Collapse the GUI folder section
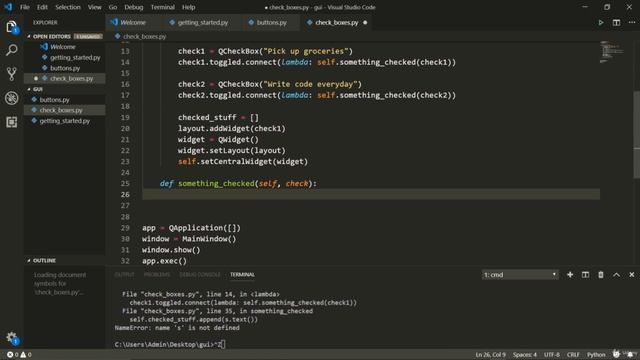The image size is (640, 360). coord(38,89)
